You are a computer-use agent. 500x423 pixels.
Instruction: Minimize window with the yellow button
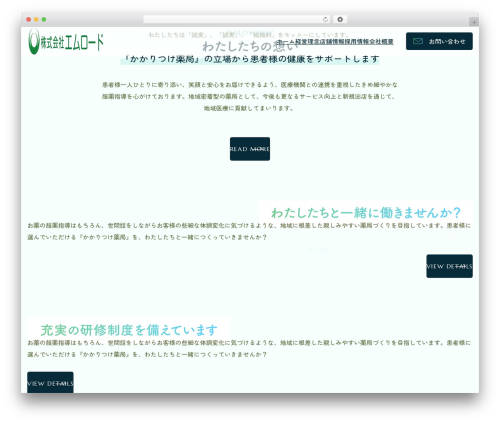(x=36, y=20)
